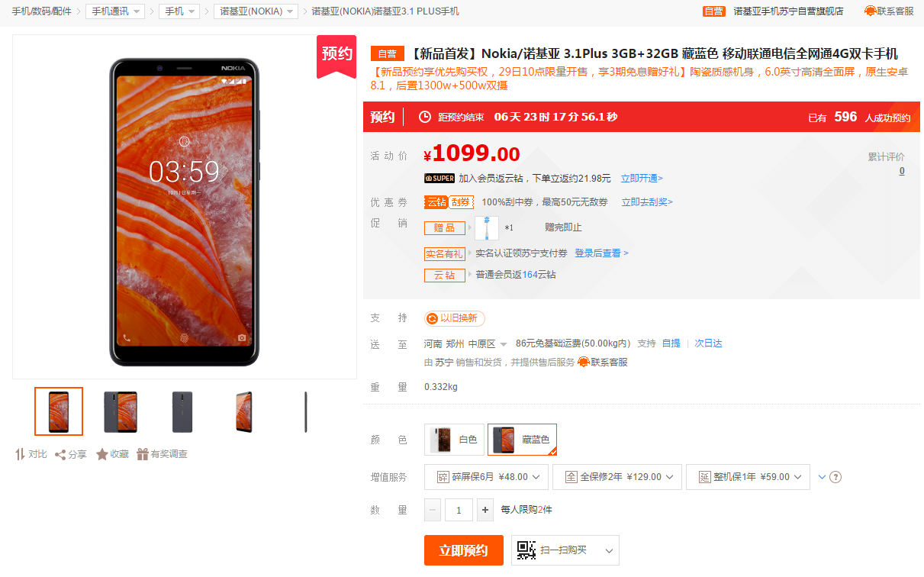The height and width of the screenshot is (577, 924).
Task: Open the 有奖调查 gift survey icon
Action: pos(143,454)
